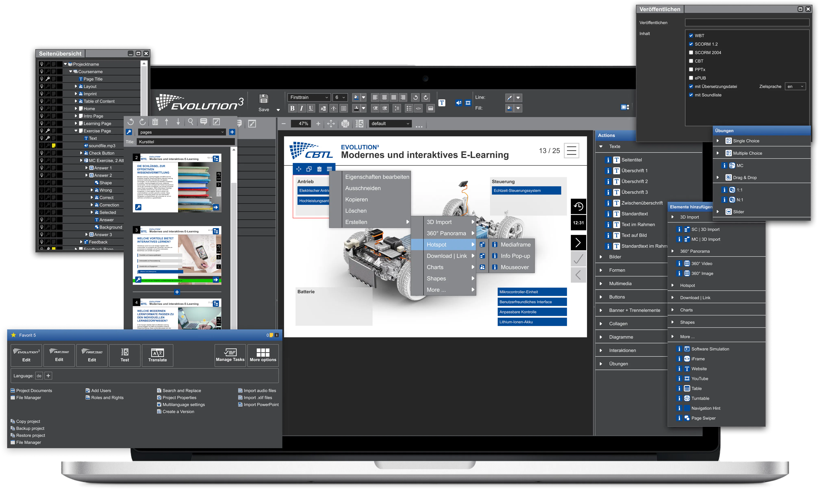Toggle the mit Übersetzungsdatei checkbox

pyautogui.click(x=691, y=86)
